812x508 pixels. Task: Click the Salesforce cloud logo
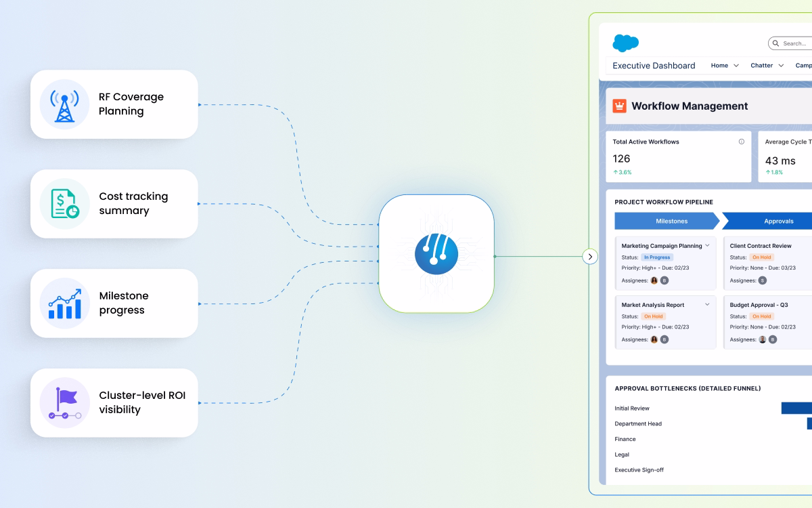click(x=625, y=43)
